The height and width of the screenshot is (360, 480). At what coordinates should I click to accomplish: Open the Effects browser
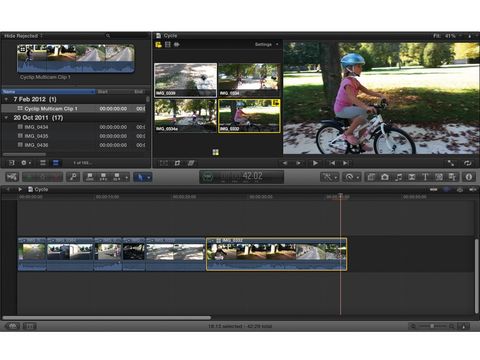(371, 177)
